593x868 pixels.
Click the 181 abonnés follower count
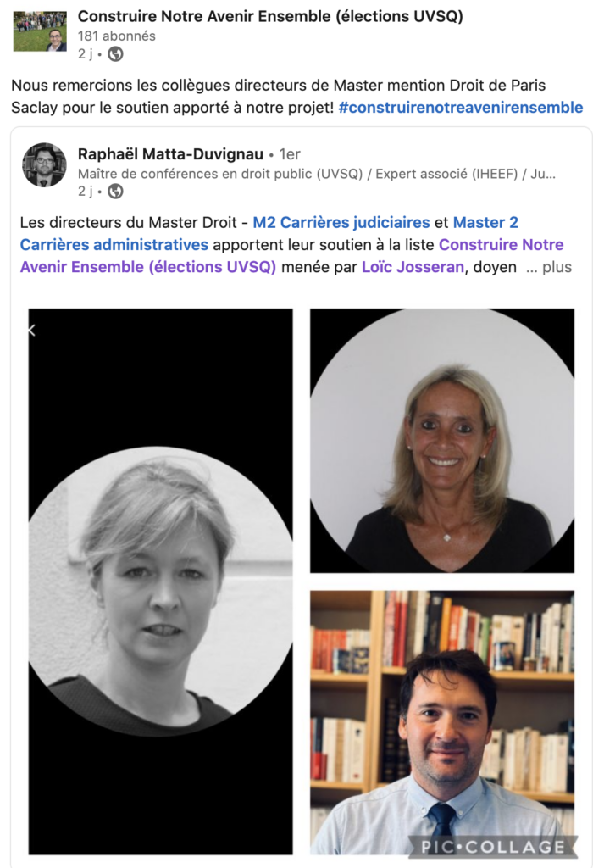tap(117, 36)
